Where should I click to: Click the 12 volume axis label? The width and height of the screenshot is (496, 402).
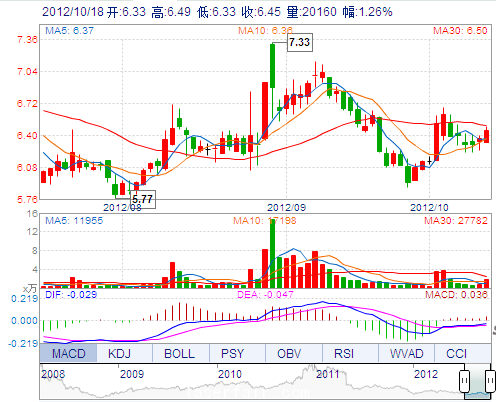32,231
